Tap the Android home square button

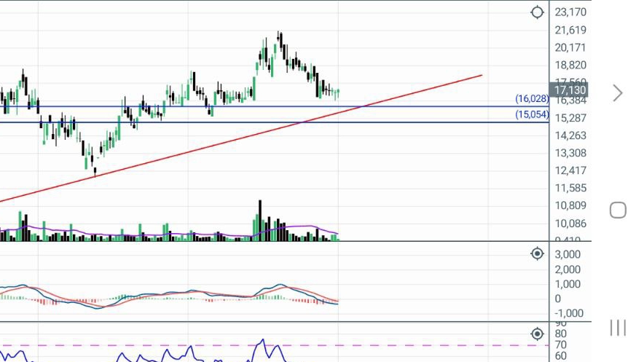point(618,210)
